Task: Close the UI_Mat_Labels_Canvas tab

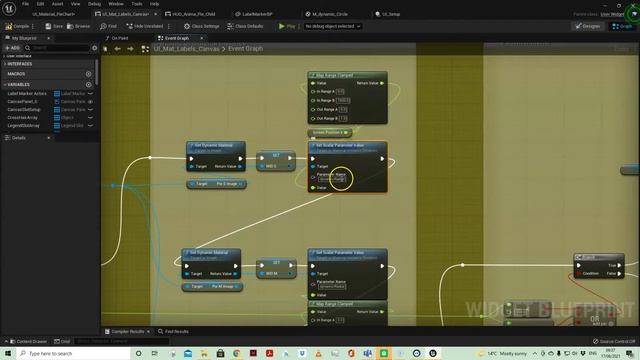Action: 156,14
